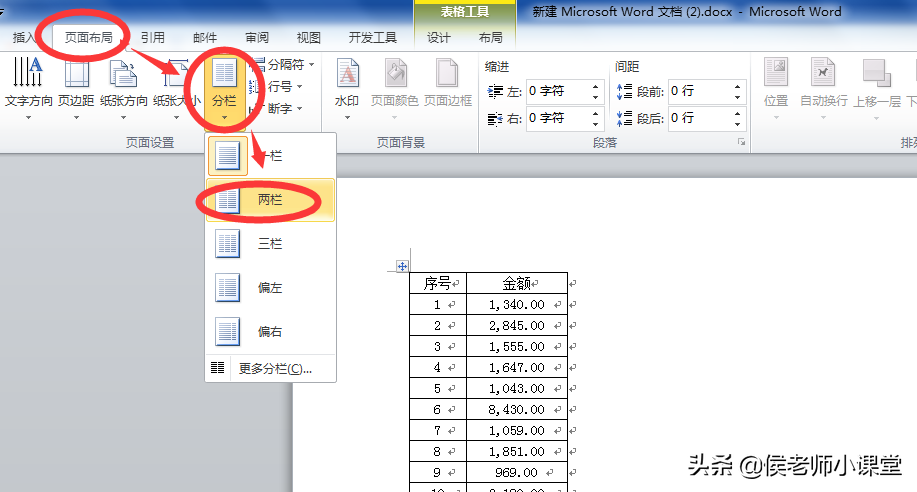Select the 三栏 three columns option
Screen dimensions: 917x492
(271, 244)
